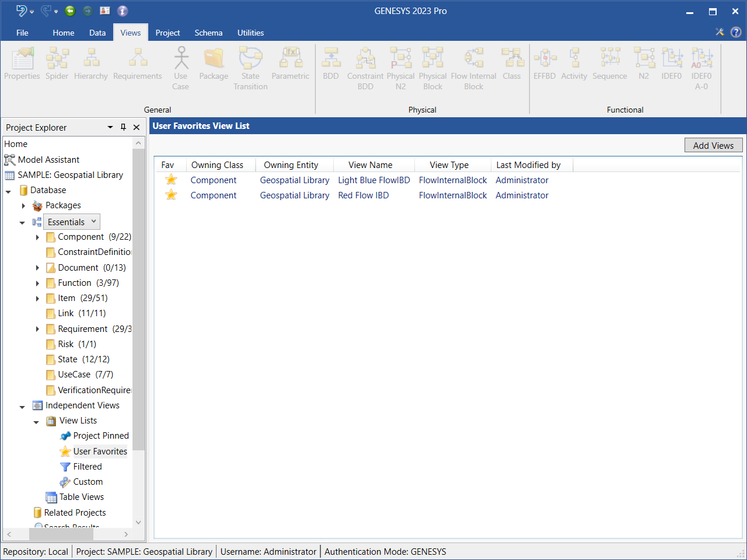Collapse the Independent Views node
This screenshot has width=747, height=560.
(22, 407)
